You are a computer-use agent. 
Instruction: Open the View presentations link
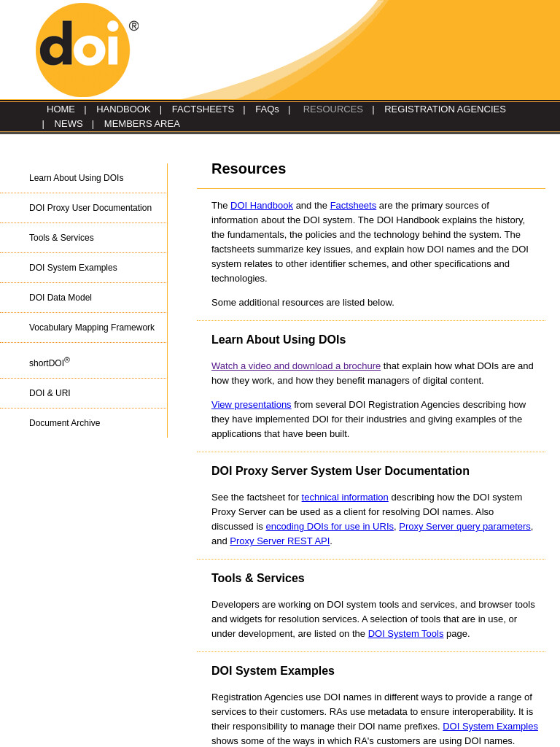[x=251, y=404]
